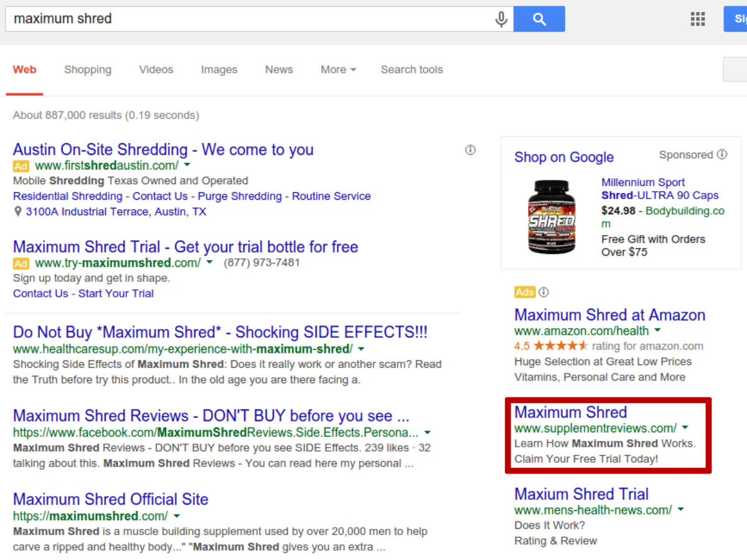Open dropdown arrow for firstshredaustin.com URL

(187, 166)
